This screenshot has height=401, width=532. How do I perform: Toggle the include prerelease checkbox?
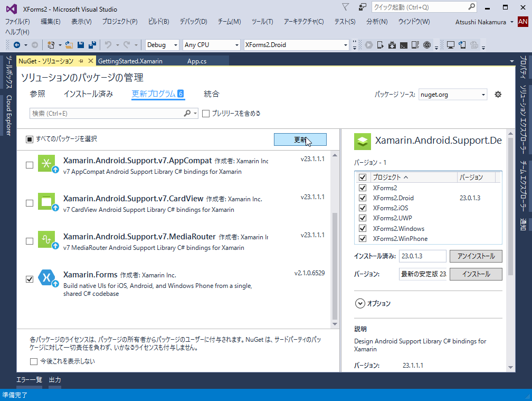coord(206,114)
